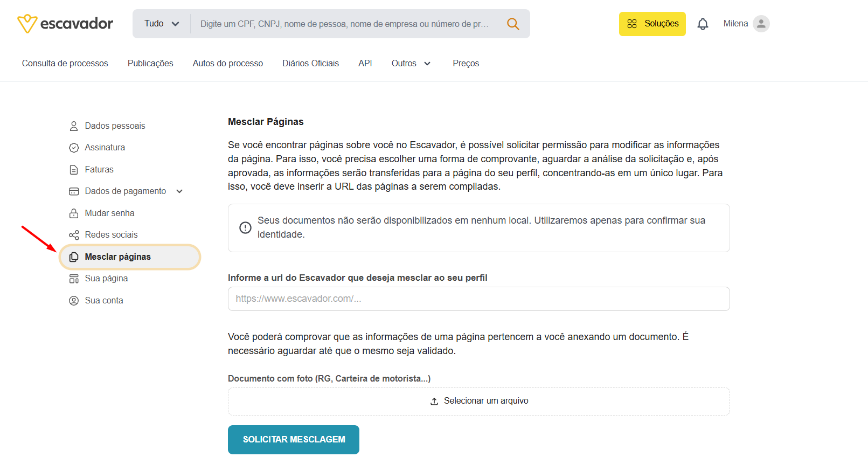The height and width of the screenshot is (457, 868).
Task: Click the upload arrow icon
Action: point(434,401)
